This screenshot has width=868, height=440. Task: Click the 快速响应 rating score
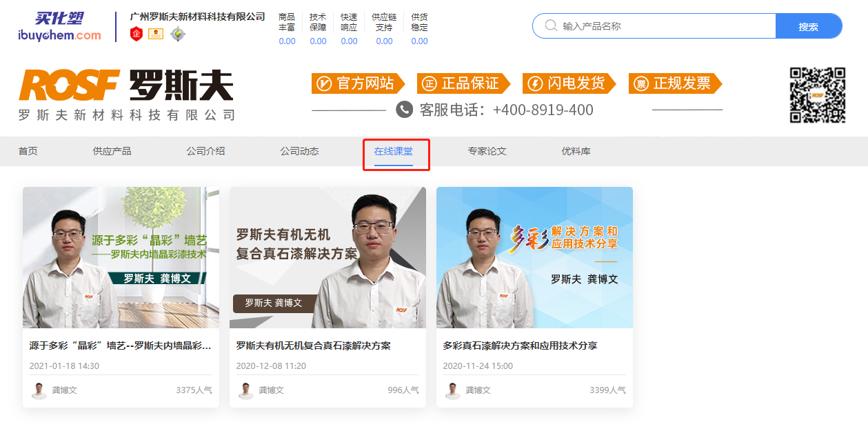(x=349, y=41)
